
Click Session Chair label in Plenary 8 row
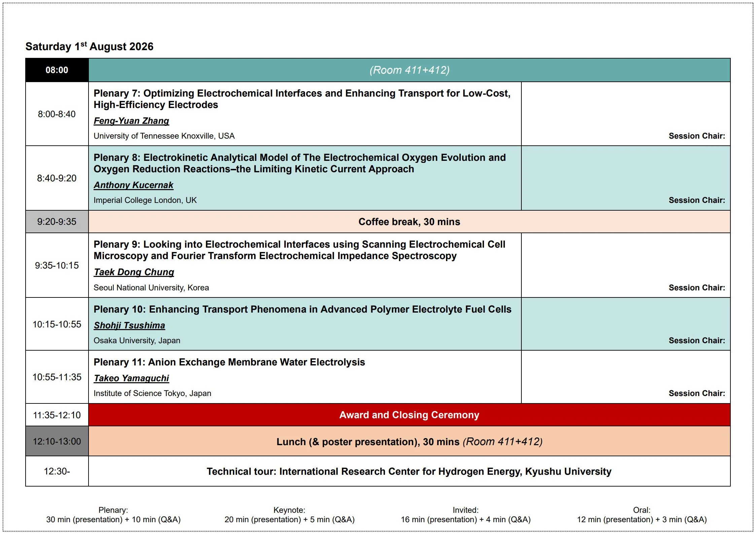(697, 200)
